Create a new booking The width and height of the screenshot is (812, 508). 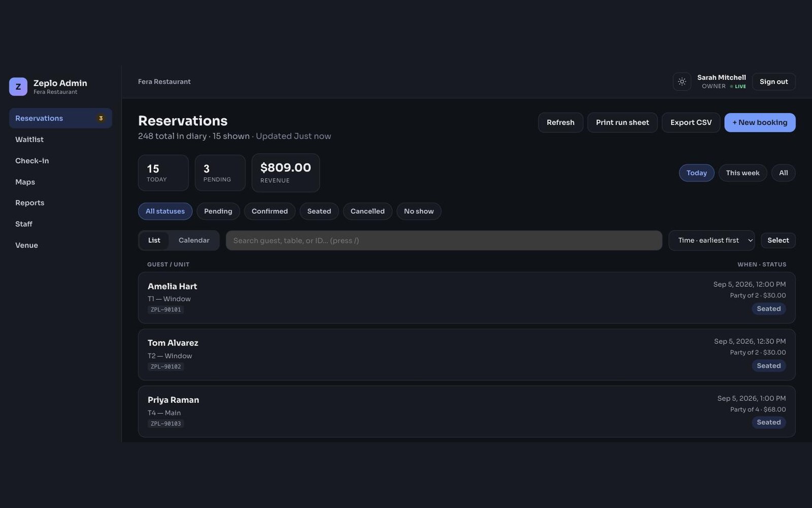(760, 122)
